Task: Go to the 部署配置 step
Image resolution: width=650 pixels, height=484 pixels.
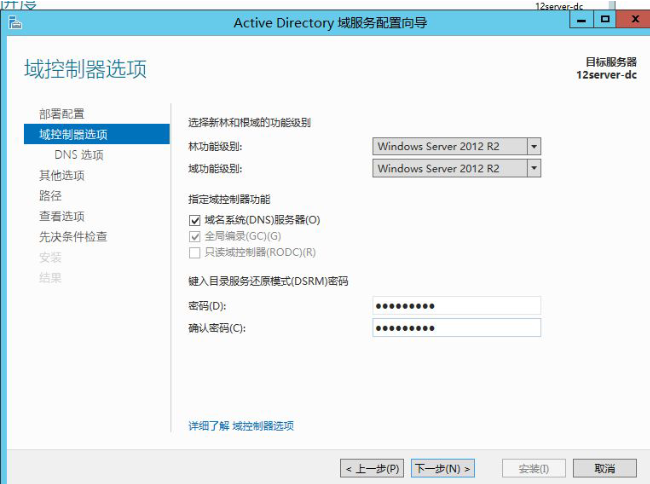Action: click(x=62, y=114)
